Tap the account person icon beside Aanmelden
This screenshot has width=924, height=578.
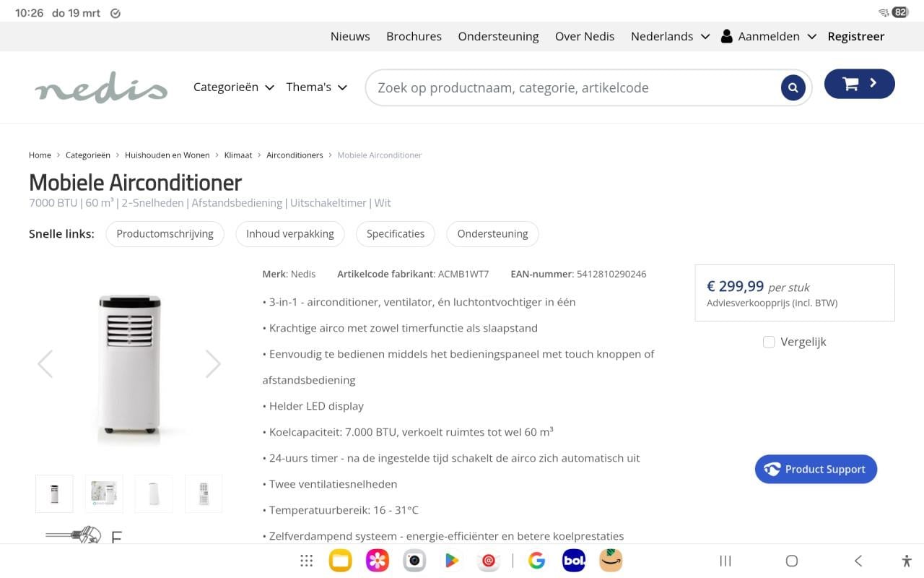click(726, 35)
